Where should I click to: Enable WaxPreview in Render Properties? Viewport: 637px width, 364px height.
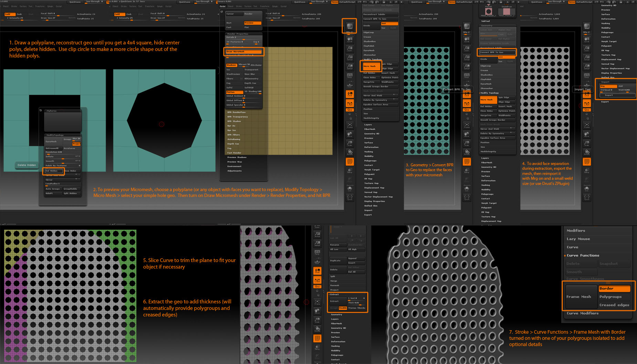click(234, 74)
